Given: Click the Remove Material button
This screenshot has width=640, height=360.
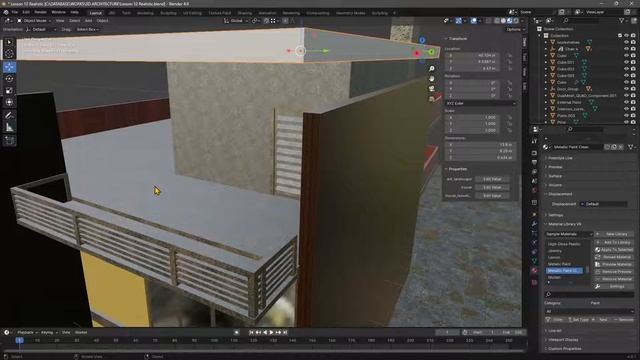Looking at the screenshot, I should tap(614, 279).
